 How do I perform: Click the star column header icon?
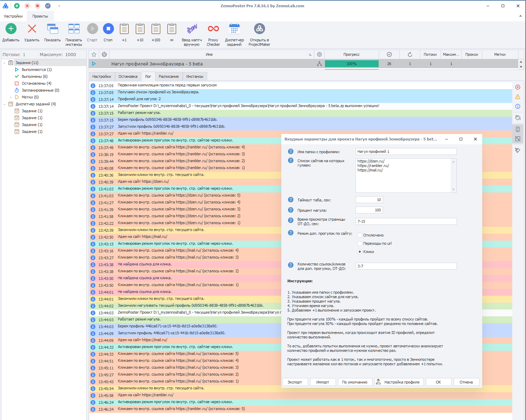pos(94,54)
